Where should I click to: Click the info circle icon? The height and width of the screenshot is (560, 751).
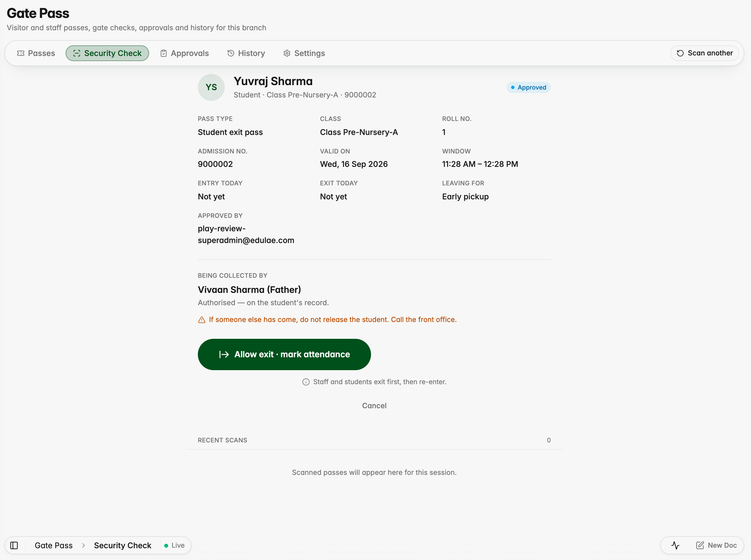[306, 382]
